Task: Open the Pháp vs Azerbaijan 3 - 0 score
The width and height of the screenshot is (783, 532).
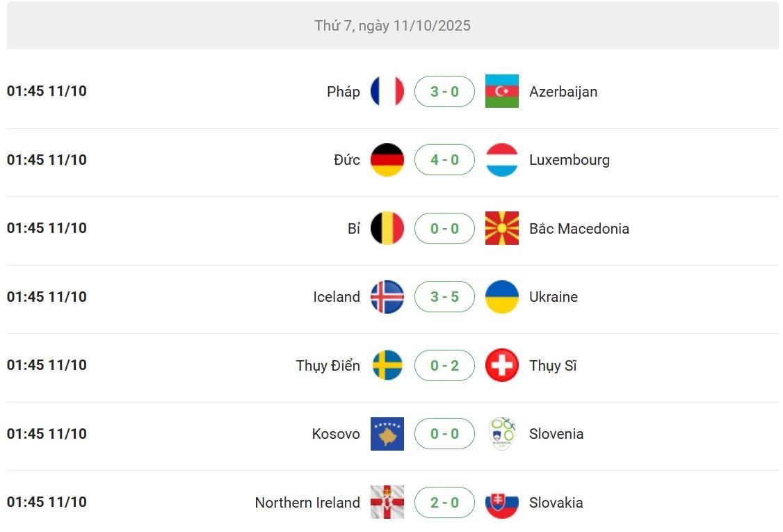Action: pyautogui.click(x=444, y=91)
